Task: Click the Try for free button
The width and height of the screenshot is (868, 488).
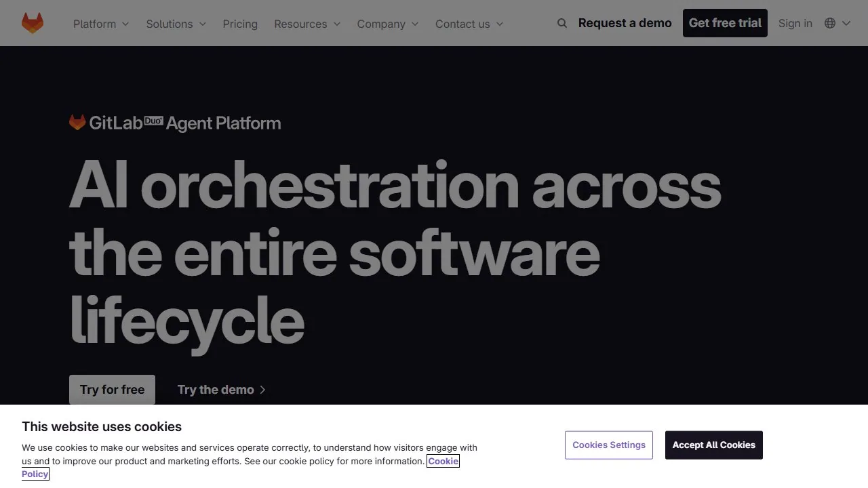Action: pyautogui.click(x=112, y=390)
